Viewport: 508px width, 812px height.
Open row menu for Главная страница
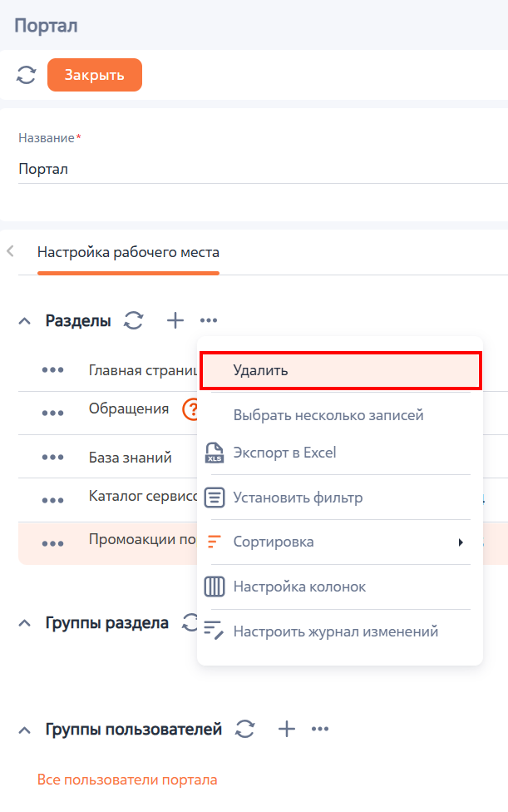(52, 370)
